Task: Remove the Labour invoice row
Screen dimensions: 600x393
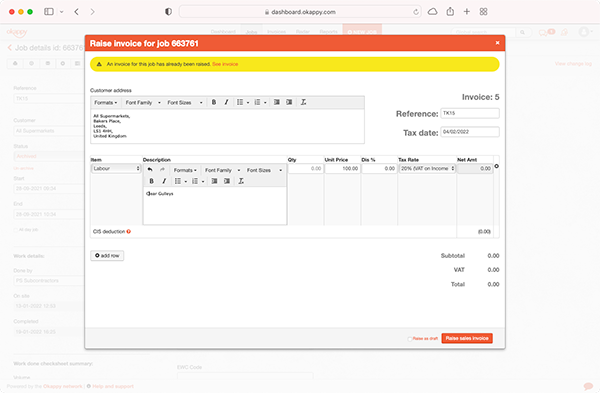Action: coord(497,166)
